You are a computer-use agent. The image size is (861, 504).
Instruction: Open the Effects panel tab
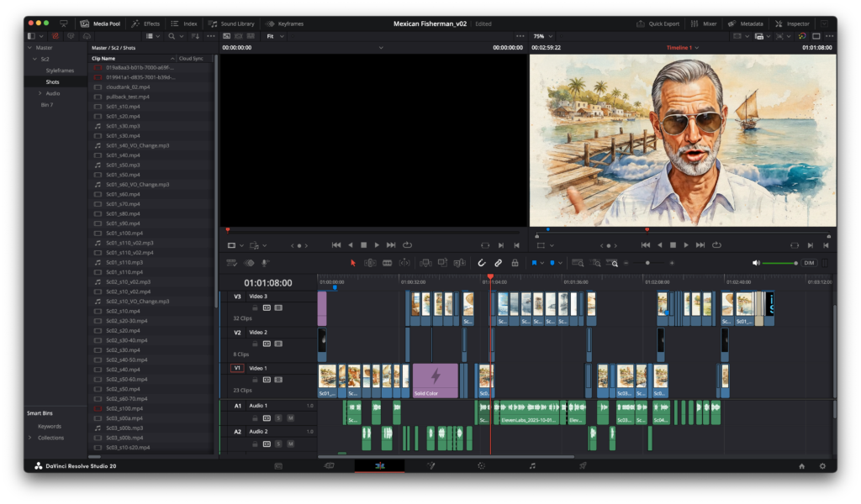(145, 24)
